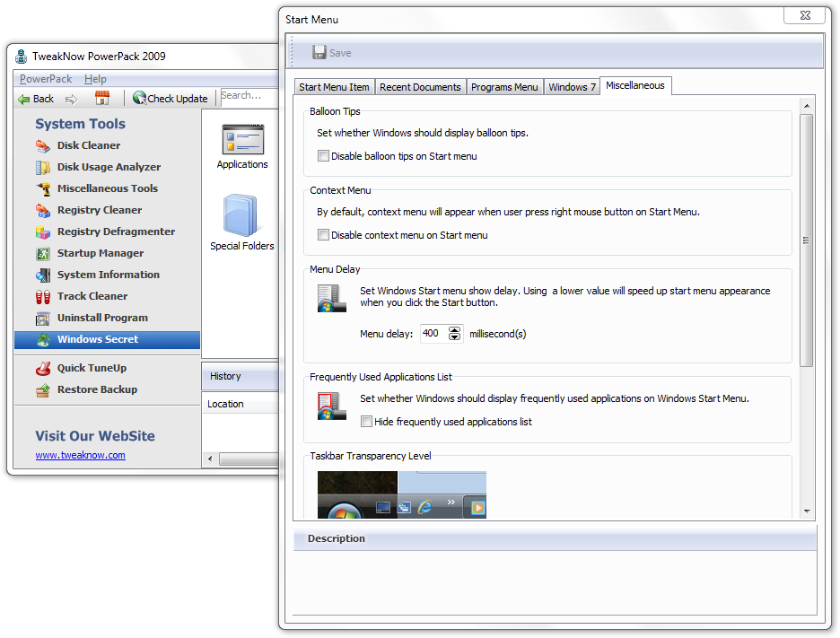Viewport: 840px width, 638px height.
Task: Click the Visit Our WebSite heading
Action: [x=95, y=436]
